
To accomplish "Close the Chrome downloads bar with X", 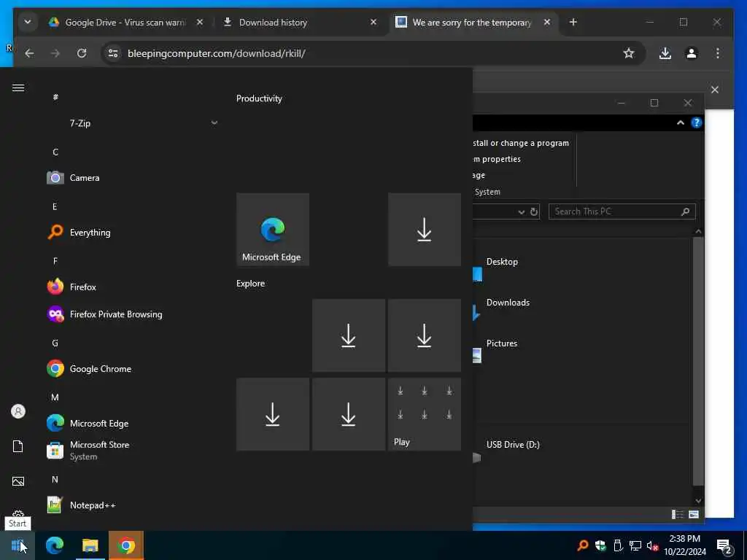I will pos(715,90).
